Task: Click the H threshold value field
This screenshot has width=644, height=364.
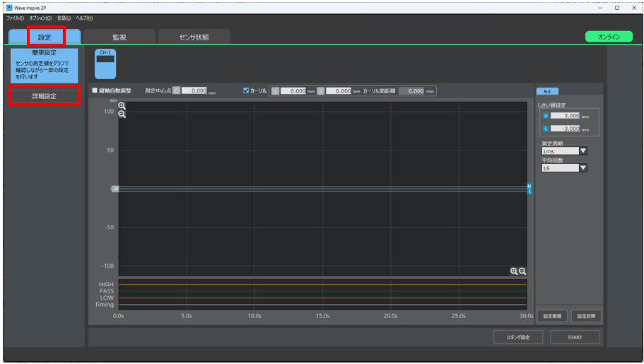Action: tap(565, 116)
